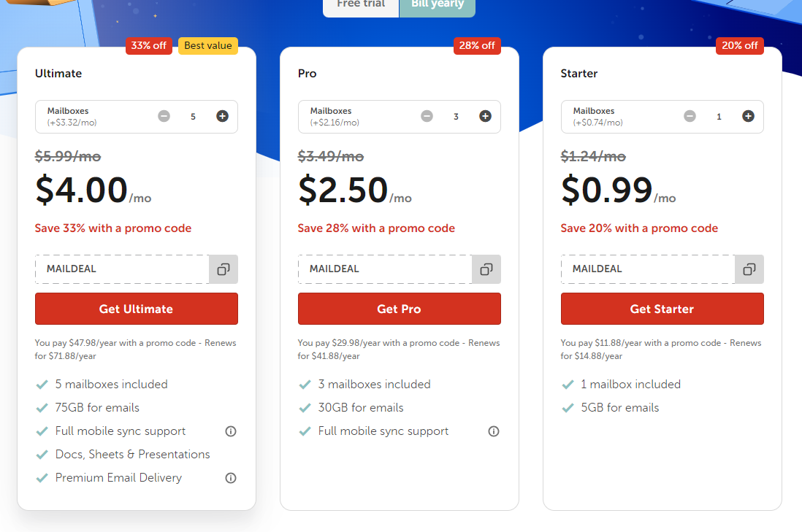
Task: Decrease Pro plan mailbox count
Action: click(427, 115)
